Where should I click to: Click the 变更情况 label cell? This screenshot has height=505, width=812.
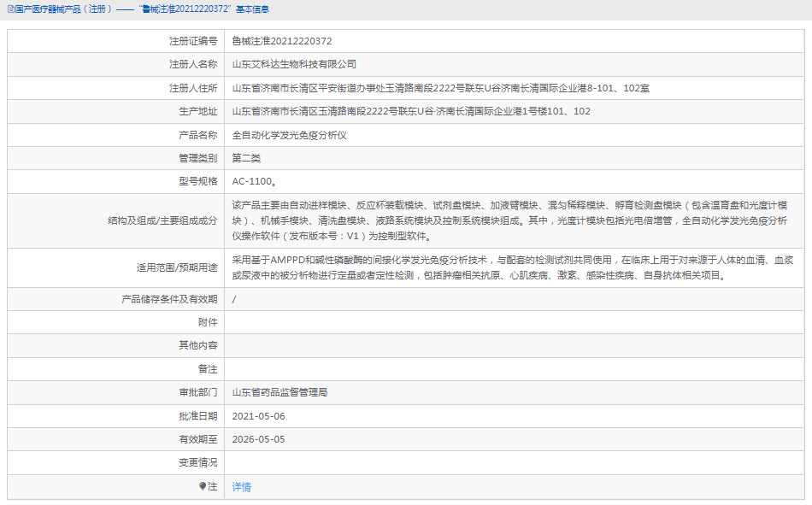point(116,462)
